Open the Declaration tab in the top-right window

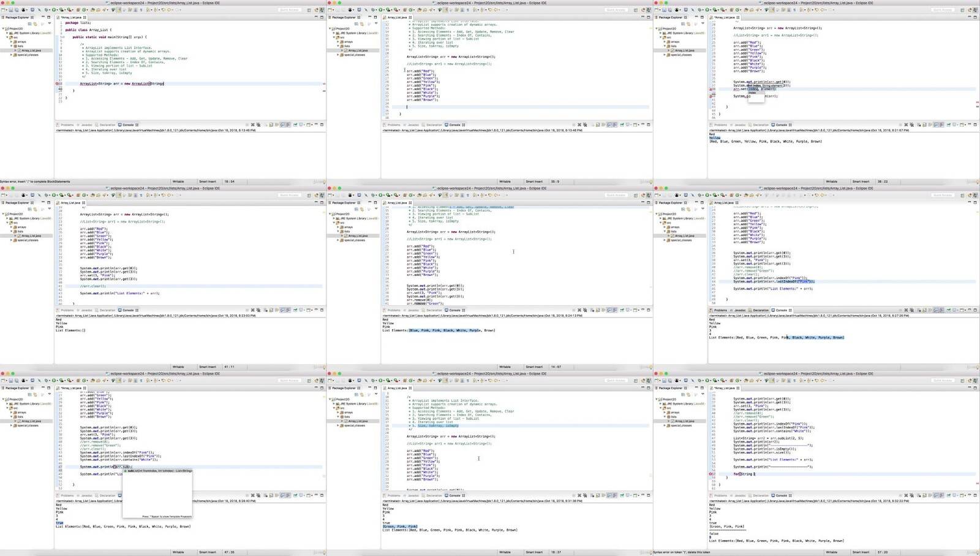pyautogui.click(x=759, y=124)
